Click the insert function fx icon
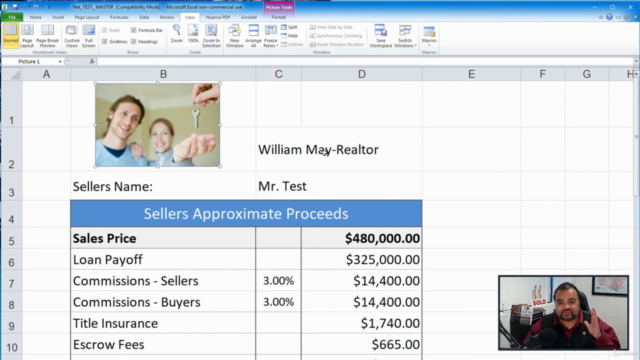This screenshot has width=640, height=360. point(92,61)
